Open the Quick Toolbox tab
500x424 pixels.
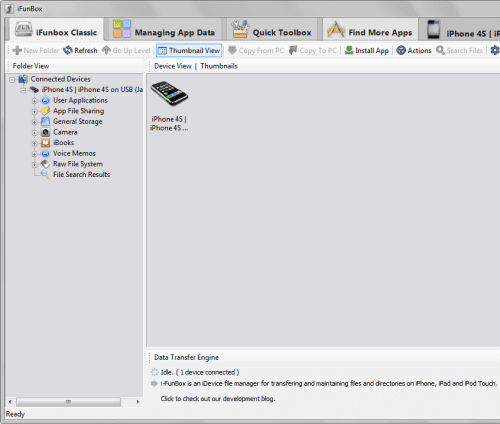tap(272, 30)
